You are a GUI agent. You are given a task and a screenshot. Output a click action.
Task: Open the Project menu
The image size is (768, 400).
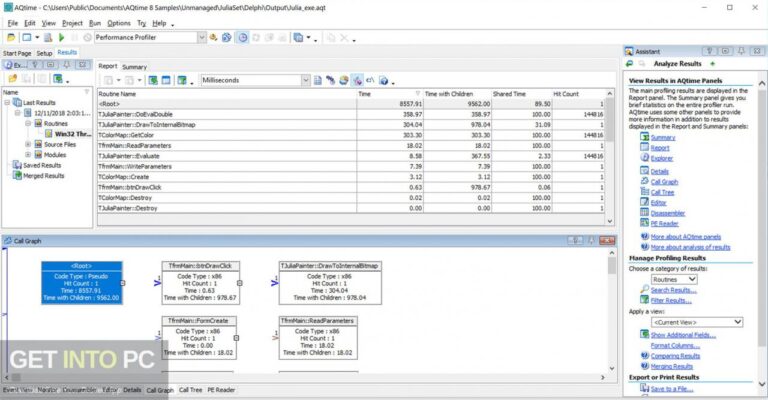coord(72,23)
